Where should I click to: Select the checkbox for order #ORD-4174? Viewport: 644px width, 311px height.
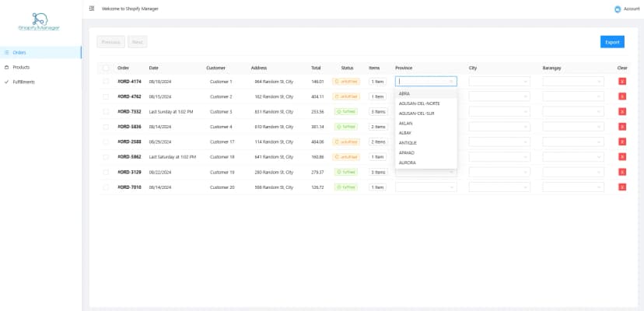point(106,82)
